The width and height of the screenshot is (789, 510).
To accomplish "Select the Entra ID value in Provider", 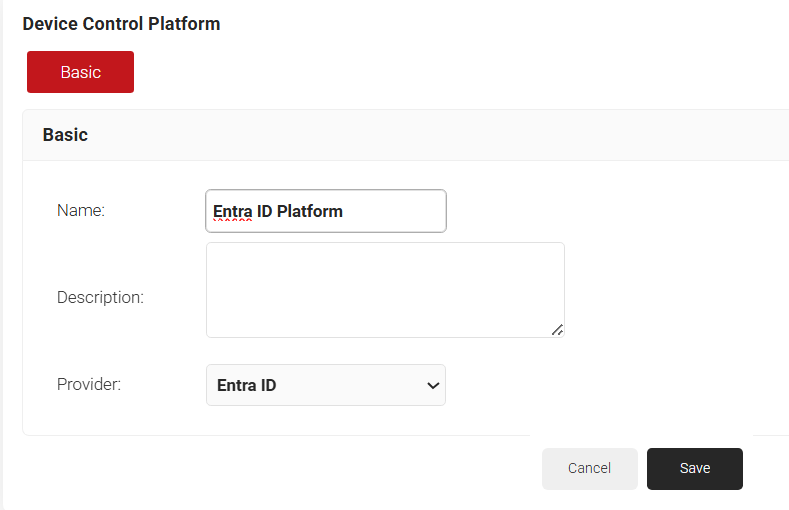I will coord(246,385).
